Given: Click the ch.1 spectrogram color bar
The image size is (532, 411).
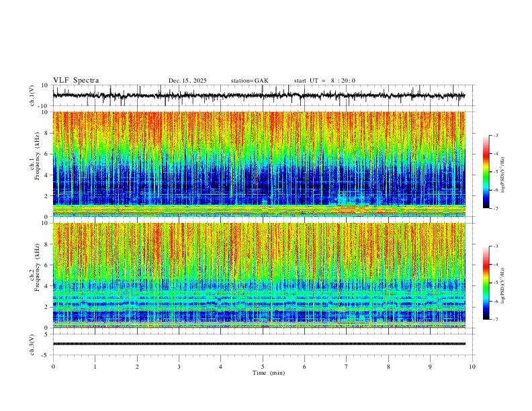Looking at the screenshot, I should click(486, 172).
